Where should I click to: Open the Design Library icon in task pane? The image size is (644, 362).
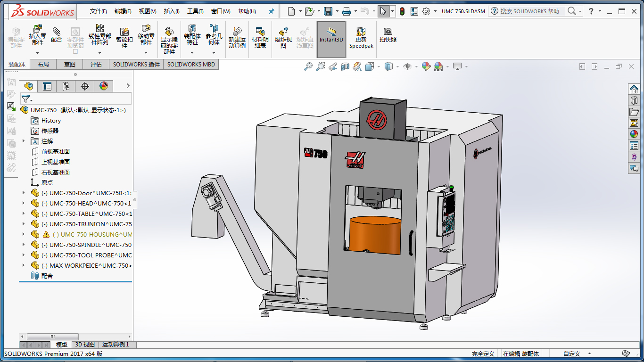[x=634, y=100]
